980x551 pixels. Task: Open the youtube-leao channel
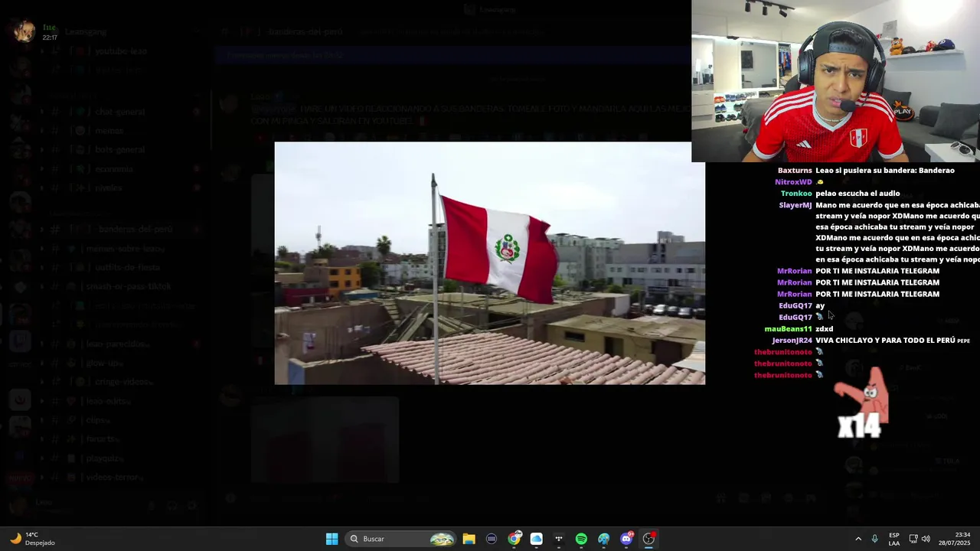tap(121, 51)
